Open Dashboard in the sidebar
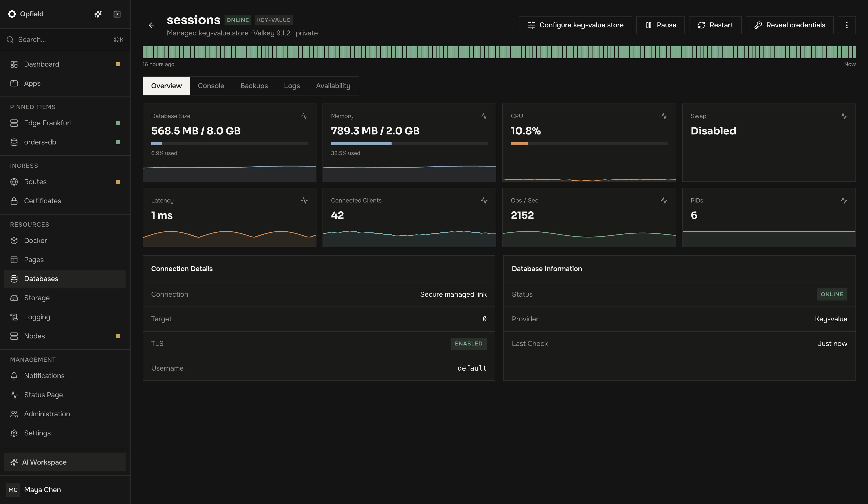 [x=65, y=64]
